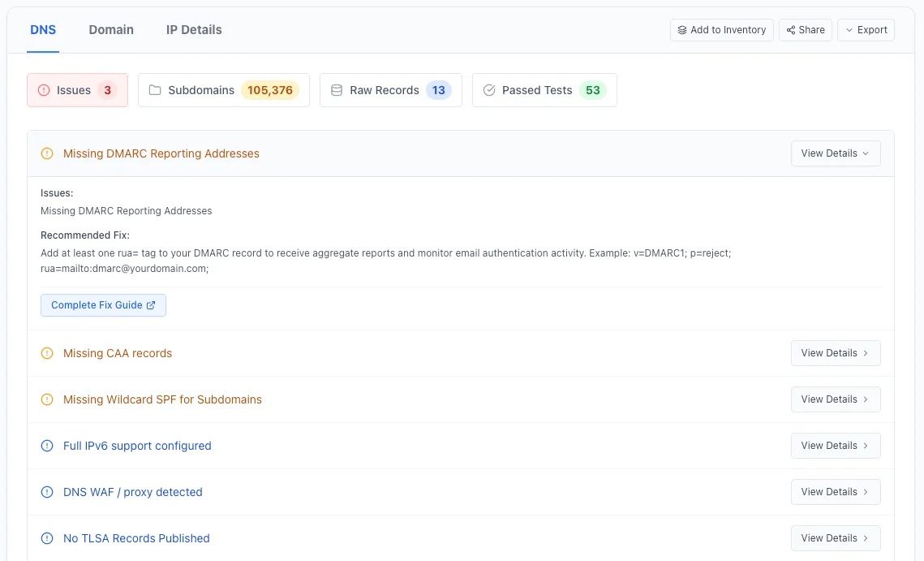Click the Subdomains folder icon

click(x=155, y=90)
